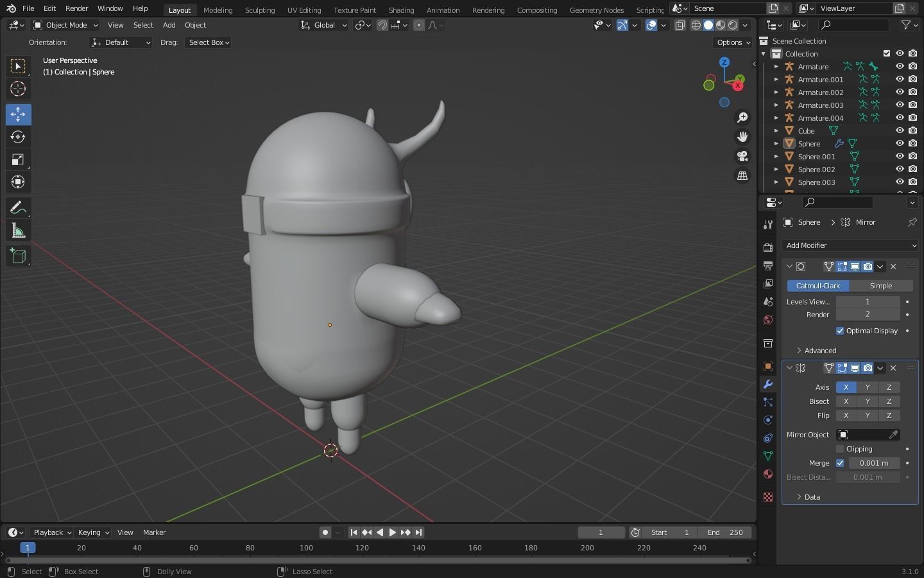The image size is (924, 578).
Task: Toggle camera view icon
Action: coord(742,156)
